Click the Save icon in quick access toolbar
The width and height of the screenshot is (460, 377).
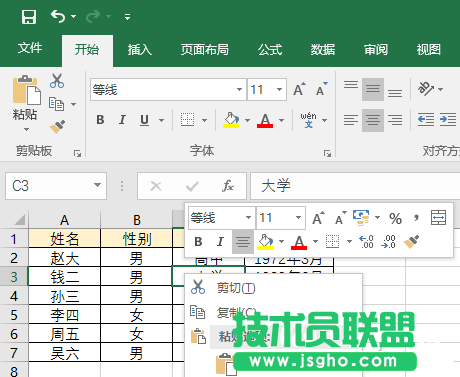29,16
